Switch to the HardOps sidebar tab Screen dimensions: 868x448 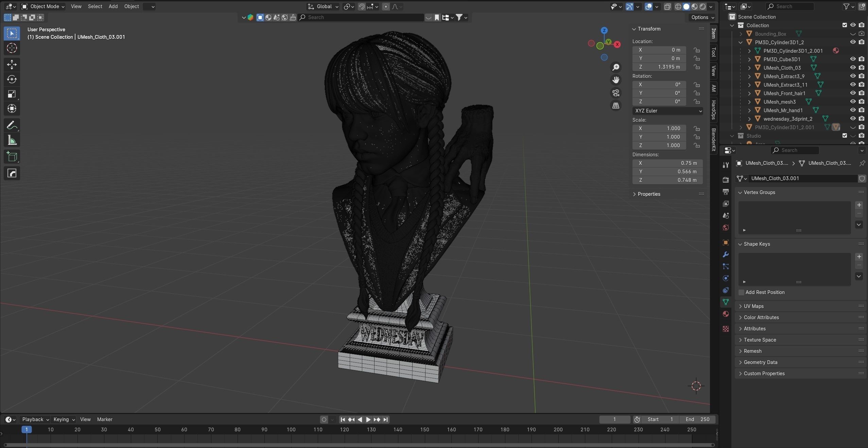coord(714,110)
